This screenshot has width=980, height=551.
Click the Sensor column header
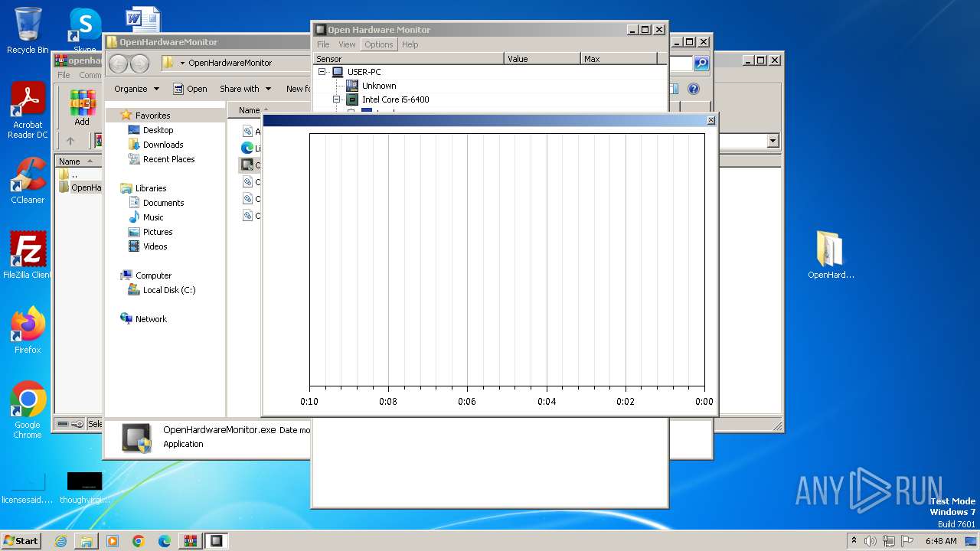pos(409,59)
